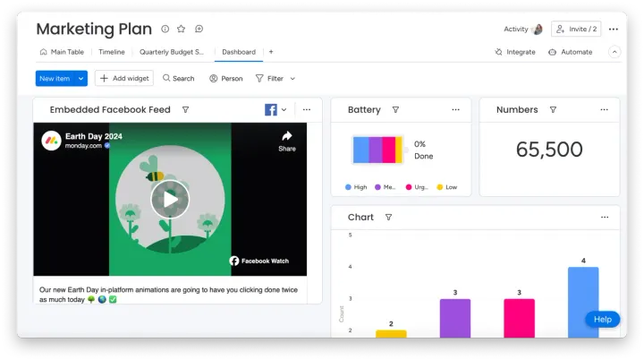Expand the Facebook account dropdown chevron
The image size is (644, 360).
tap(284, 110)
